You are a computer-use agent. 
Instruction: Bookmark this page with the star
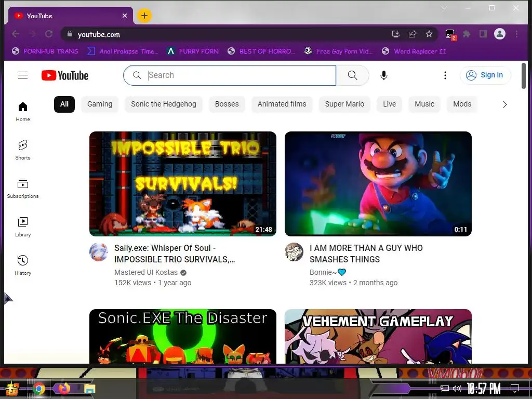click(x=429, y=34)
